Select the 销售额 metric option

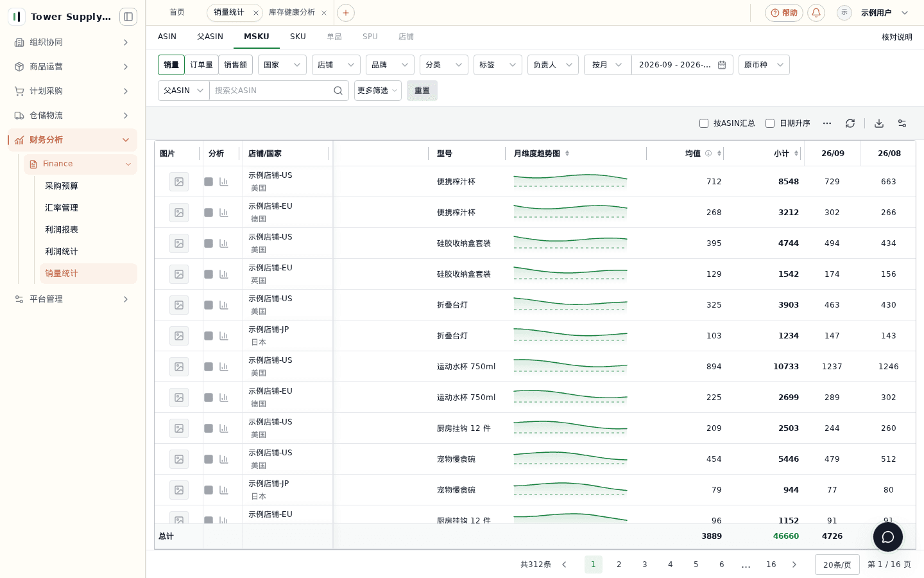tap(235, 65)
